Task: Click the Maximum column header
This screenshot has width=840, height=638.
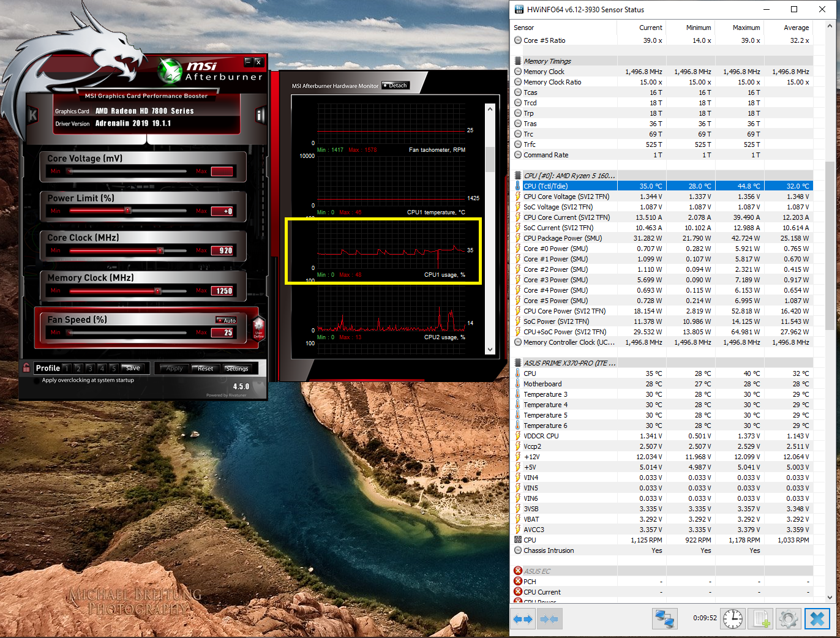Action: point(739,28)
